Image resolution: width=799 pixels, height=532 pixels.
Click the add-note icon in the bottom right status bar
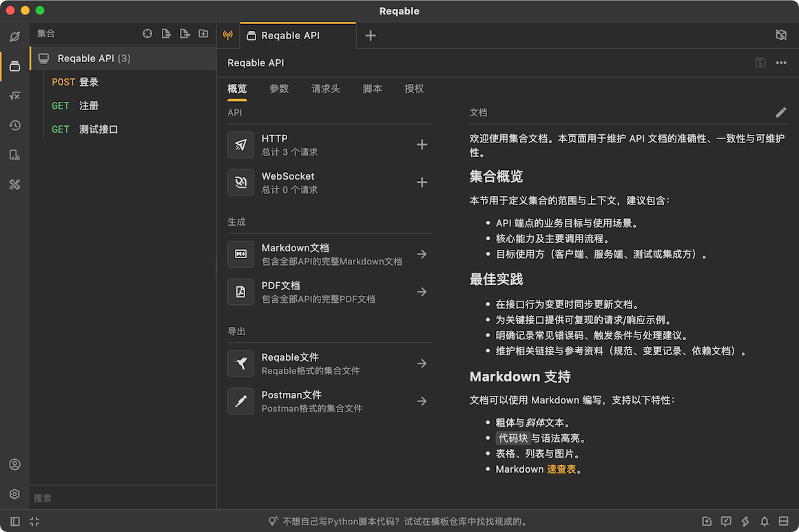[706, 521]
